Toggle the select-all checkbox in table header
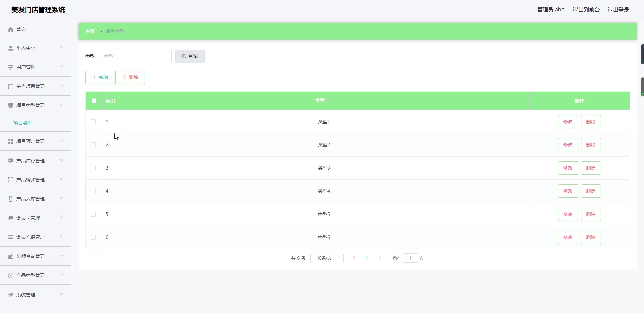The image size is (644, 313). 94,101
